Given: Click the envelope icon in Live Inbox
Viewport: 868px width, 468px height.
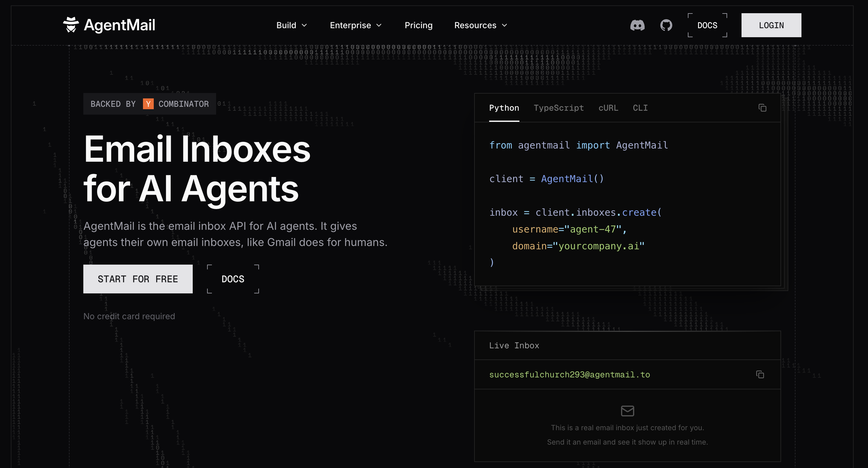Looking at the screenshot, I should [x=627, y=411].
